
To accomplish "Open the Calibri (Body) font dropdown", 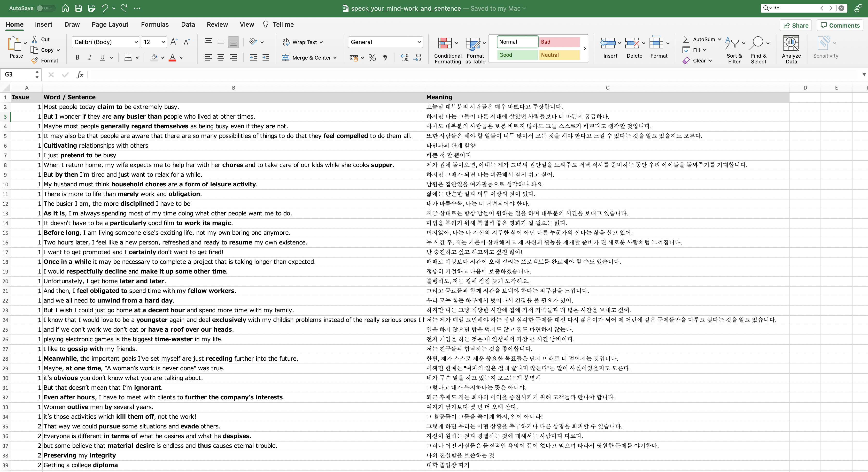I will pyautogui.click(x=136, y=42).
